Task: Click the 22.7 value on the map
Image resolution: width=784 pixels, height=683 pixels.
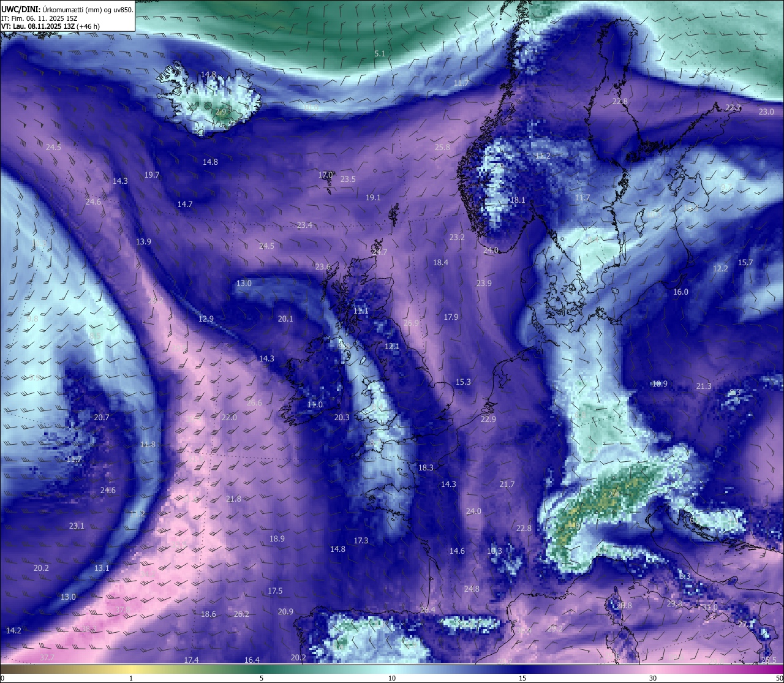Action: [x=733, y=107]
